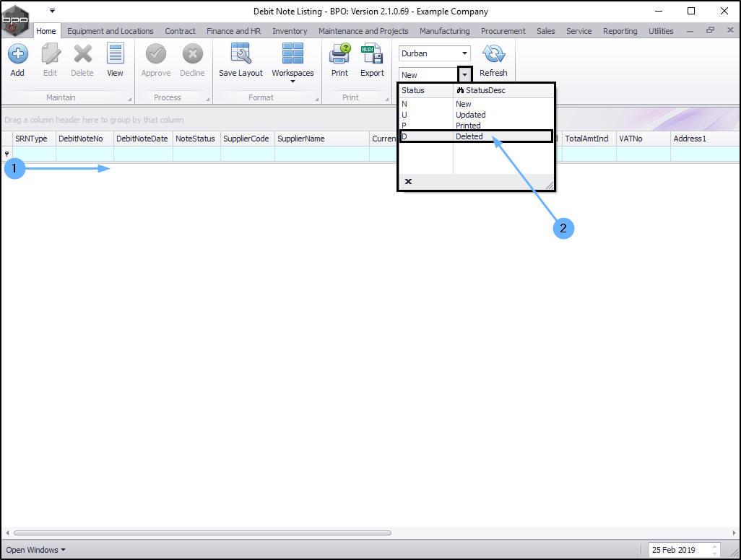Click the Refresh icon

[x=493, y=53]
